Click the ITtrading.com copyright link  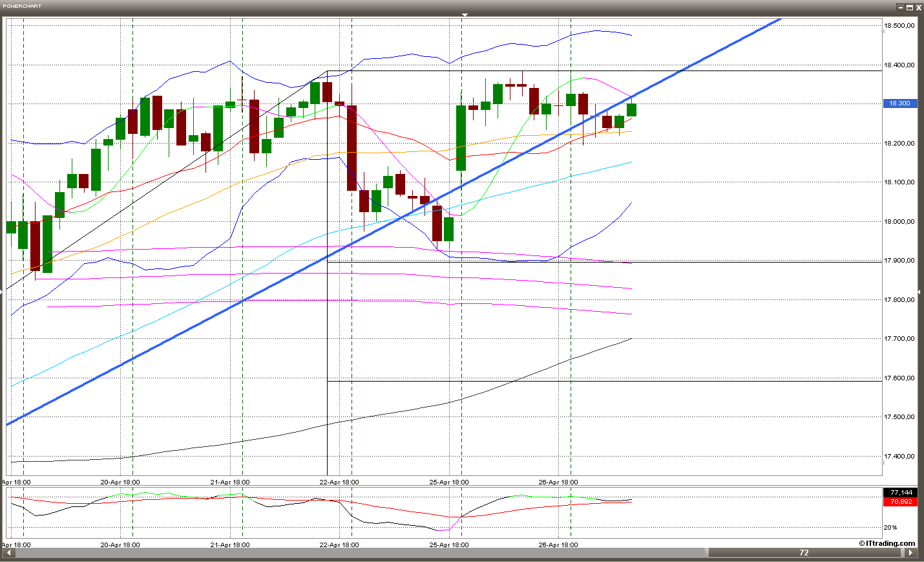click(x=887, y=543)
